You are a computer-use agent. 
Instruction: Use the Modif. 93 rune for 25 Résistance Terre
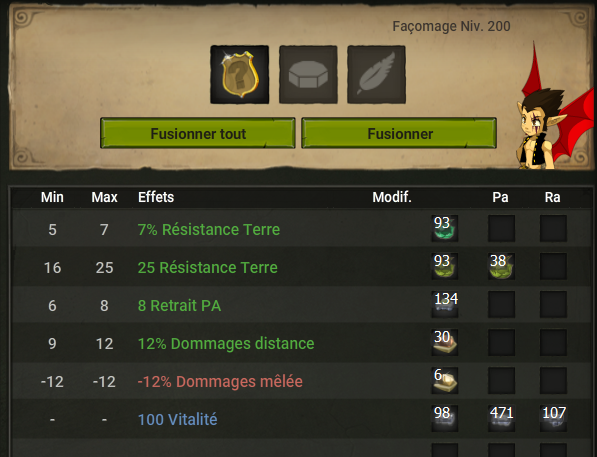[x=444, y=267]
